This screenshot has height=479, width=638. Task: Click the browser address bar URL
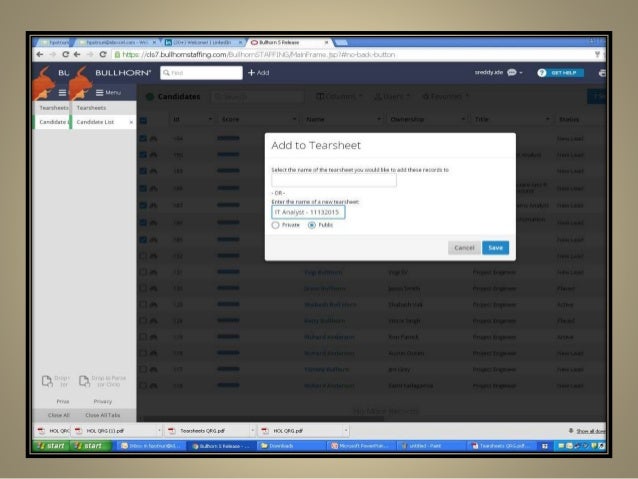click(x=258, y=55)
